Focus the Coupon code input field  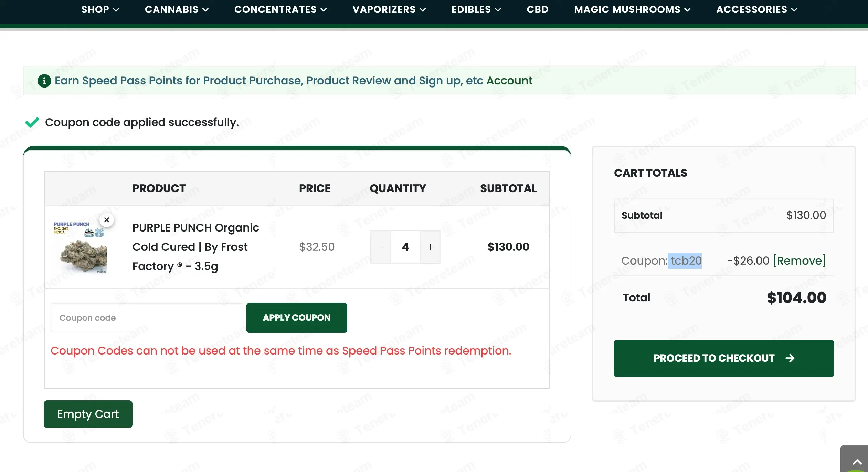coord(147,318)
